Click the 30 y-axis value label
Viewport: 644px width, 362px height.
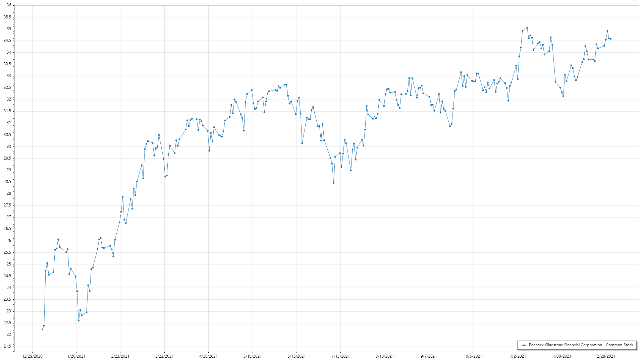pos(9,146)
